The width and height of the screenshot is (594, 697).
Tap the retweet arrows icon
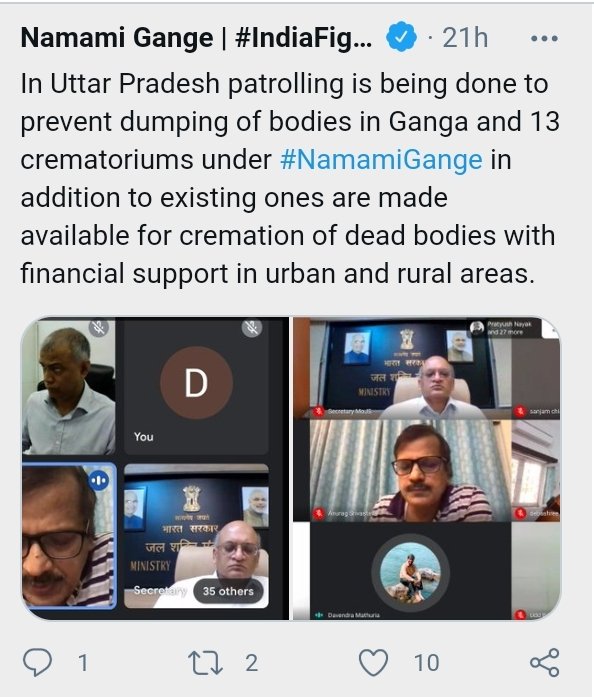coord(205,663)
